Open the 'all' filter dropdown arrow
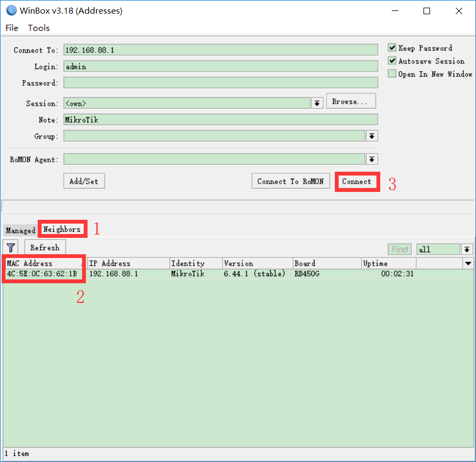 467,249
